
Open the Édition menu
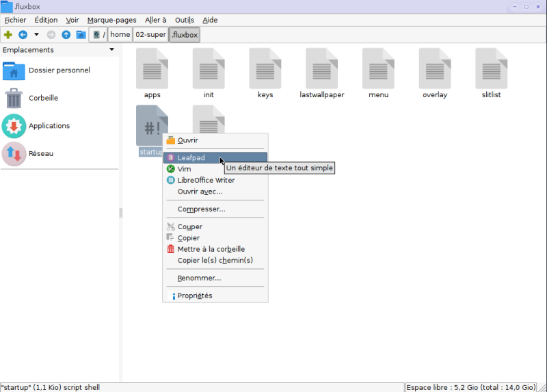coord(46,21)
